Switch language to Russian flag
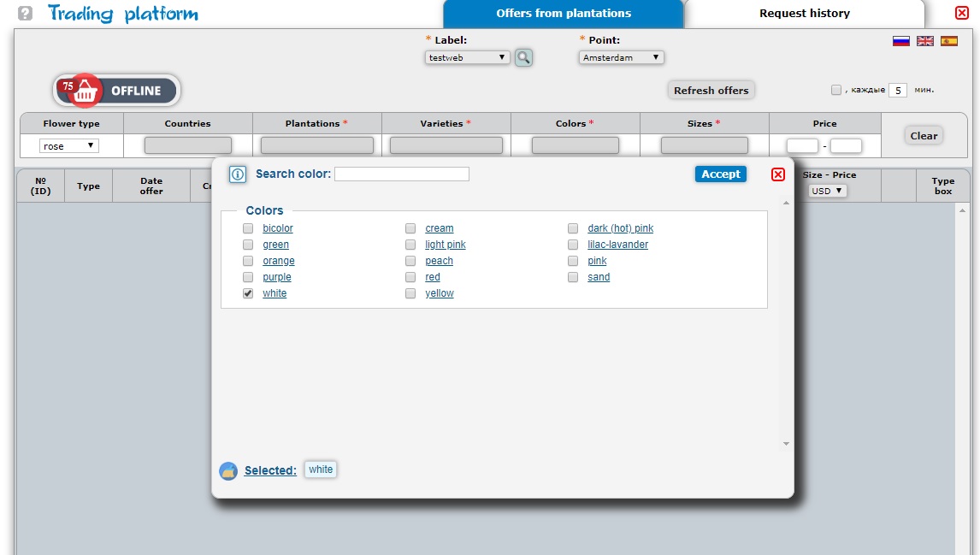Screen dimensions: 980x555 900,41
